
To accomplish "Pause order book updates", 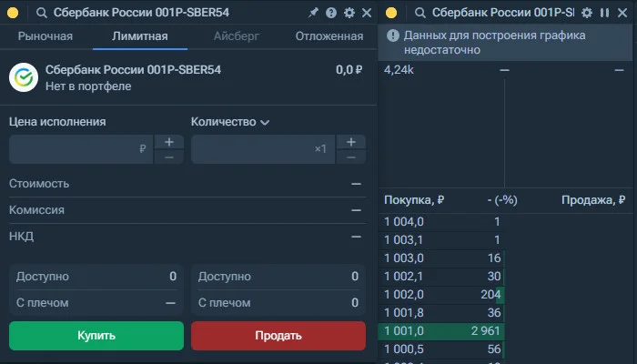I will [604, 13].
